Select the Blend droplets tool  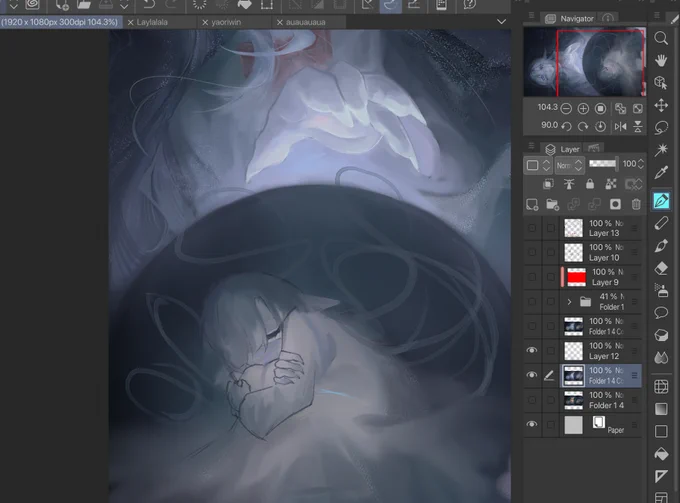click(x=661, y=357)
